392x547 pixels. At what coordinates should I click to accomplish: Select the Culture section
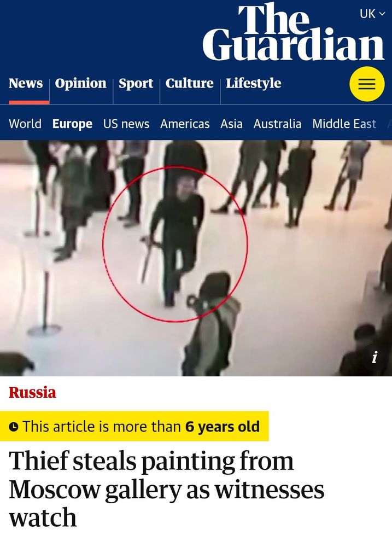point(189,83)
